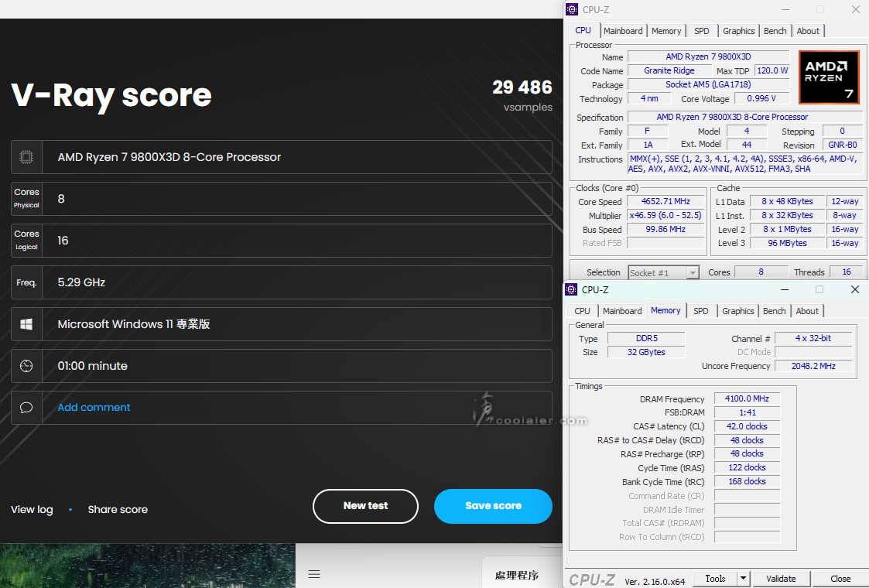The height and width of the screenshot is (588, 869).
Task: Open Bench tab in upper CPU-Z window
Action: [x=775, y=31]
